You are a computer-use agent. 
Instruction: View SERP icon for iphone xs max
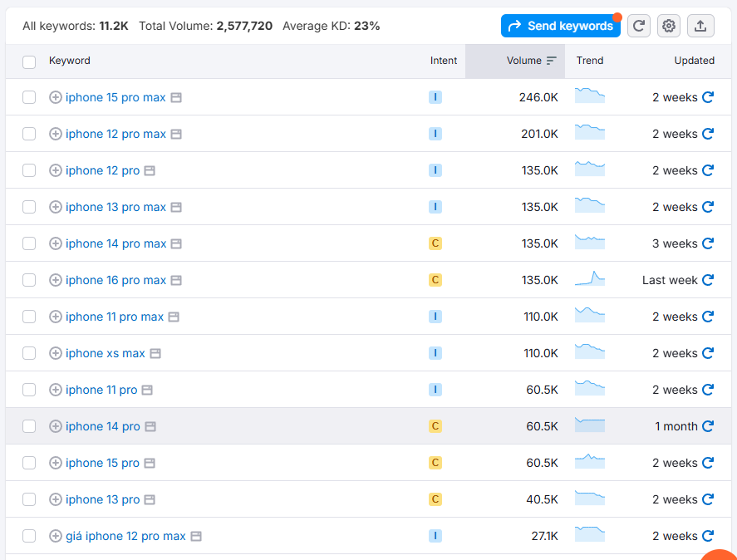pos(155,354)
